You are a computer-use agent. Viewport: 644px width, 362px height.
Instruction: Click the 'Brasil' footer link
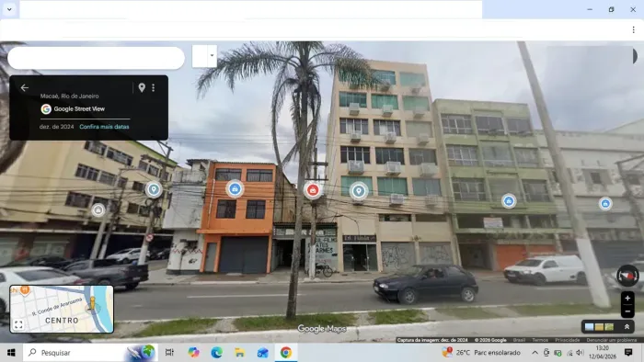[x=519, y=340]
